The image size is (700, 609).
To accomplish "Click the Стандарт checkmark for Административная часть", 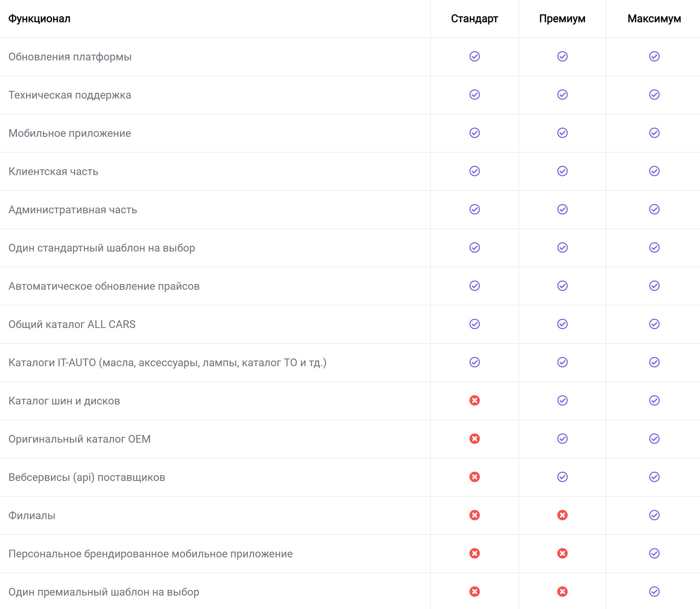I will click(474, 209).
